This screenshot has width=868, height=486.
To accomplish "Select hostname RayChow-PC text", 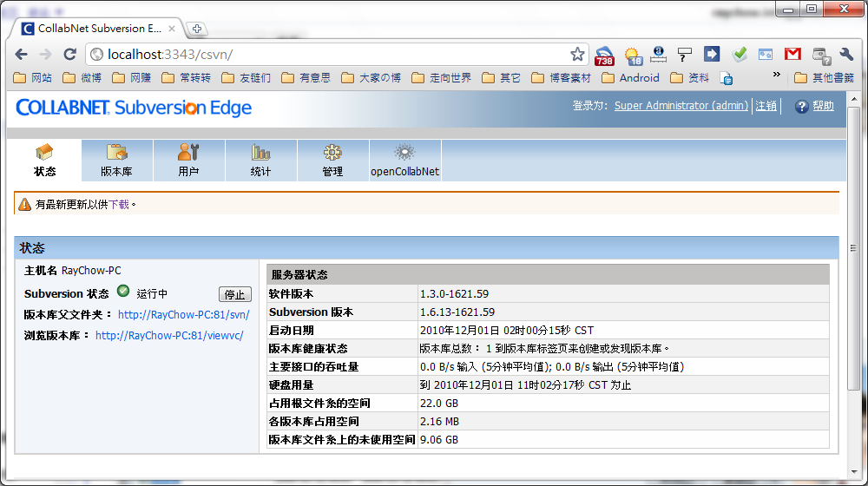I will (x=91, y=271).
